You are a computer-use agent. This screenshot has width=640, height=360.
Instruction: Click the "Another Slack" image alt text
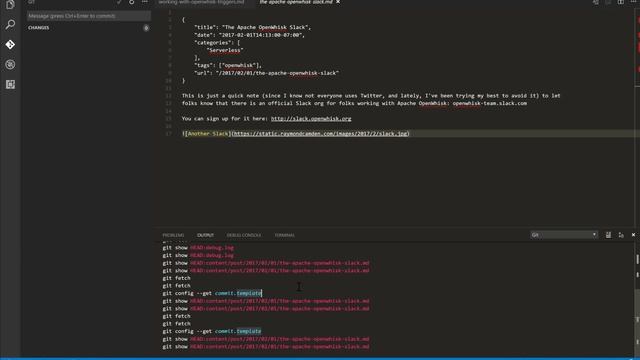pos(209,133)
